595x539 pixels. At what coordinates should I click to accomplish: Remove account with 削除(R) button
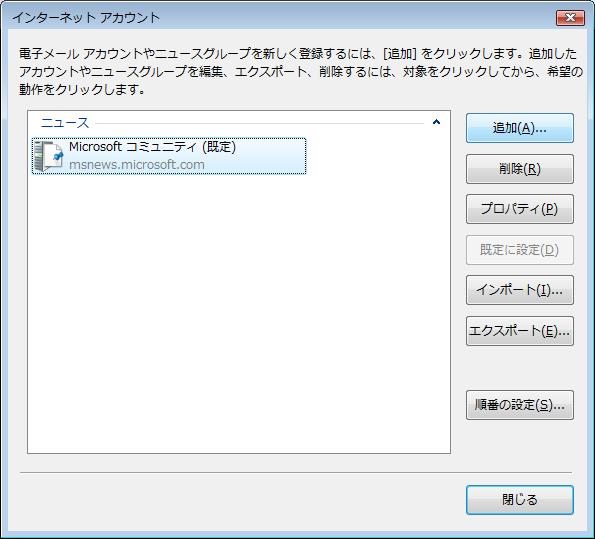[519, 169]
